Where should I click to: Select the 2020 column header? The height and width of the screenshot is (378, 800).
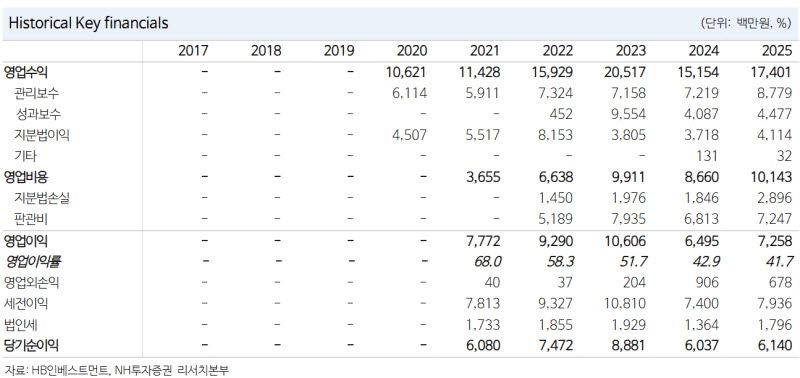coord(412,51)
